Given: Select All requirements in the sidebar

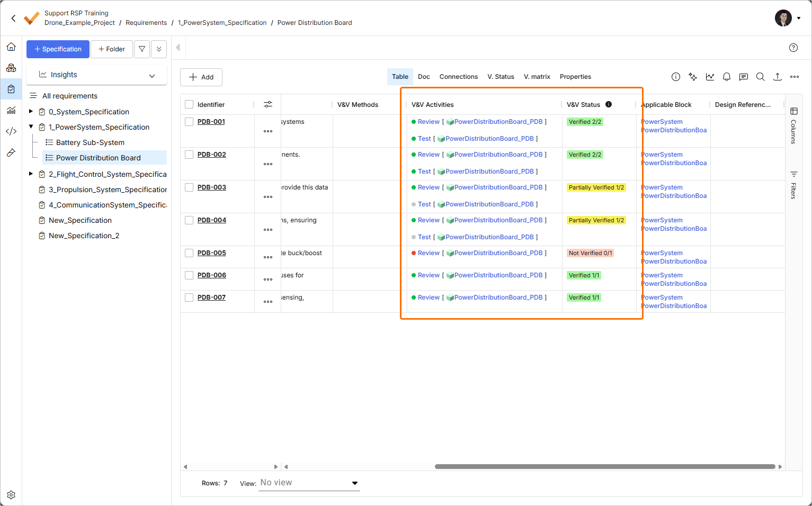Looking at the screenshot, I should [70, 96].
